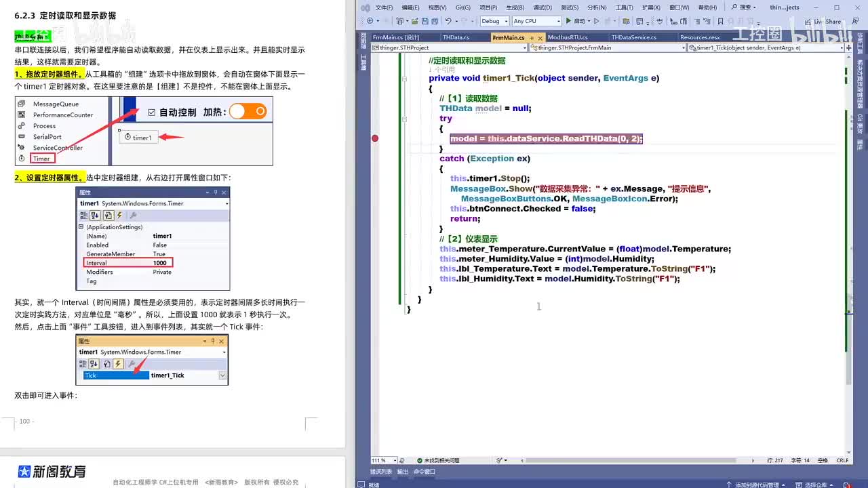Click the Visual Studio logo icon

point(366,7)
